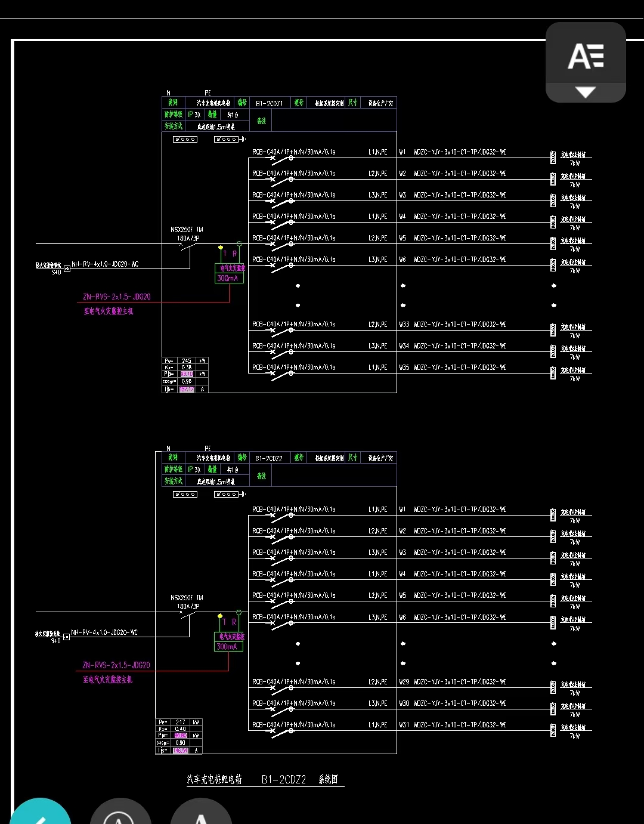Tap the circled A annotation button

[120, 815]
